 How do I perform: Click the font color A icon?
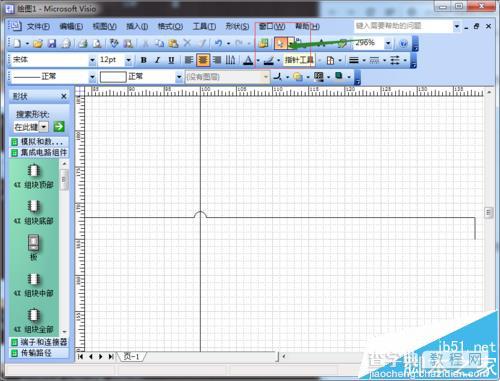[x=248, y=60]
